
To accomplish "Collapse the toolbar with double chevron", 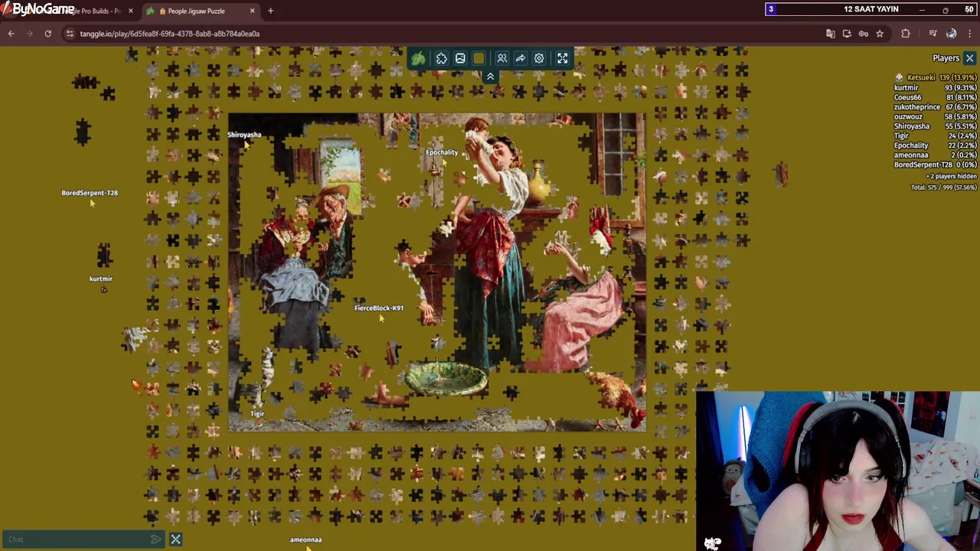I will [490, 77].
